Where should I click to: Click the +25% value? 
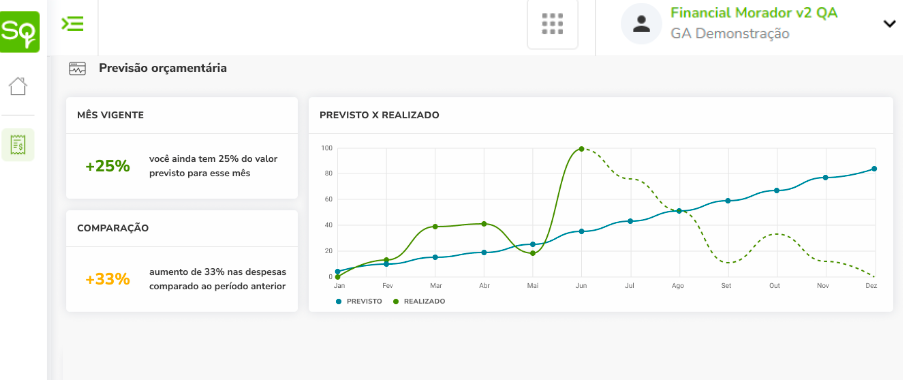pyautogui.click(x=108, y=166)
